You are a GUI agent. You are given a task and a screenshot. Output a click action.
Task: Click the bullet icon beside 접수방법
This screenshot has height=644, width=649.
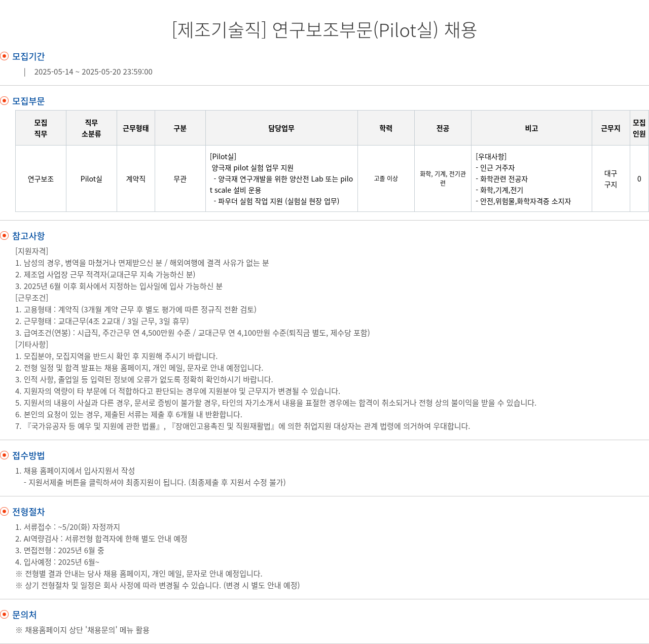pos(5,455)
